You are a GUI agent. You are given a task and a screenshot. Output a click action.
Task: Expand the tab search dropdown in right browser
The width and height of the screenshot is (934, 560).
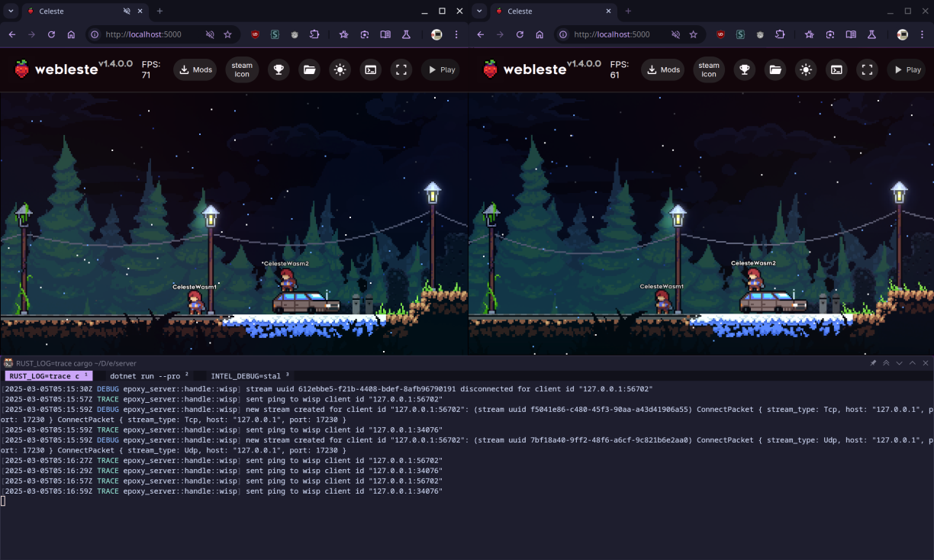[x=479, y=11]
